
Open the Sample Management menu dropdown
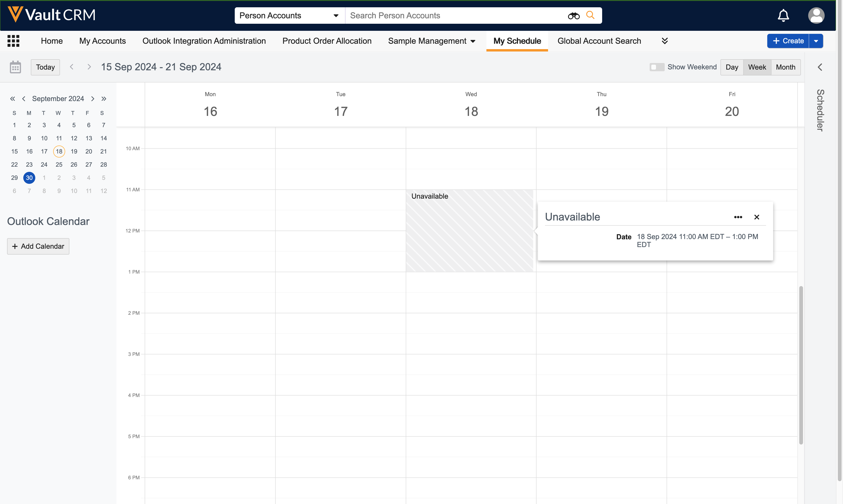[473, 41]
